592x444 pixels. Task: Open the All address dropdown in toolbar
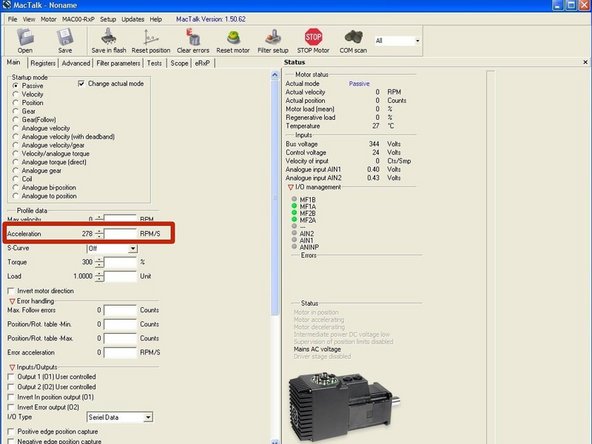[417, 41]
